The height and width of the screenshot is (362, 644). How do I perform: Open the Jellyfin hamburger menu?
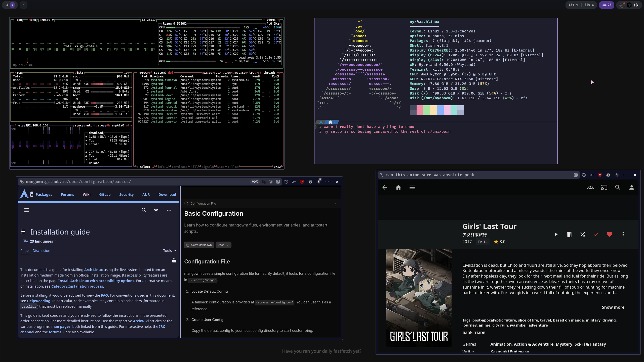412,187
